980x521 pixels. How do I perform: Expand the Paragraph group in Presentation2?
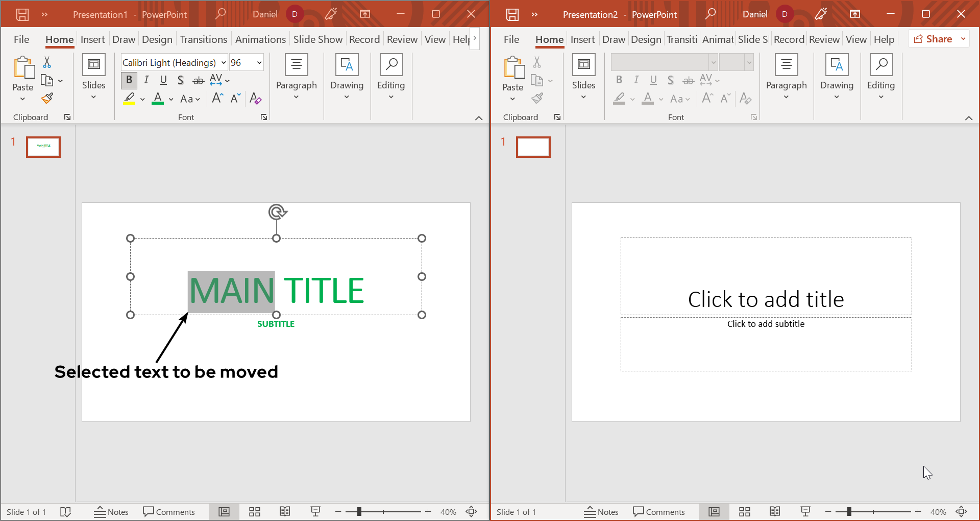786,78
